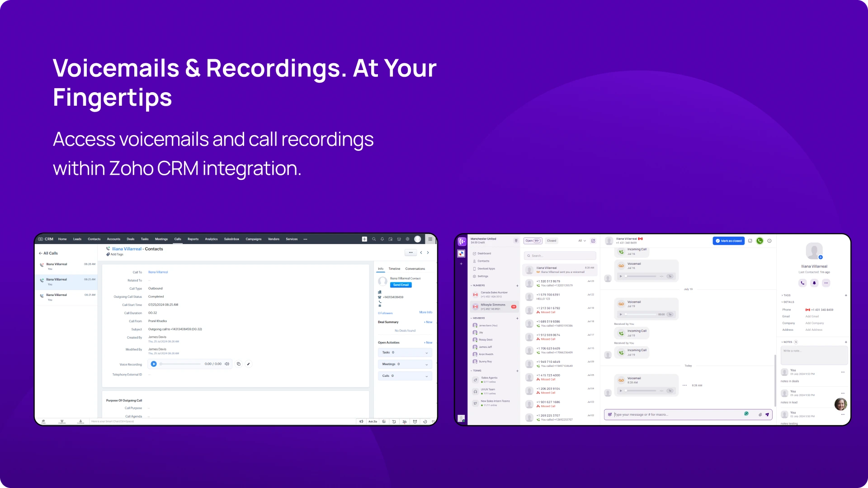The height and width of the screenshot is (488, 868).
Task: Open the All filter dropdown
Action: click(x=582, y=241)
